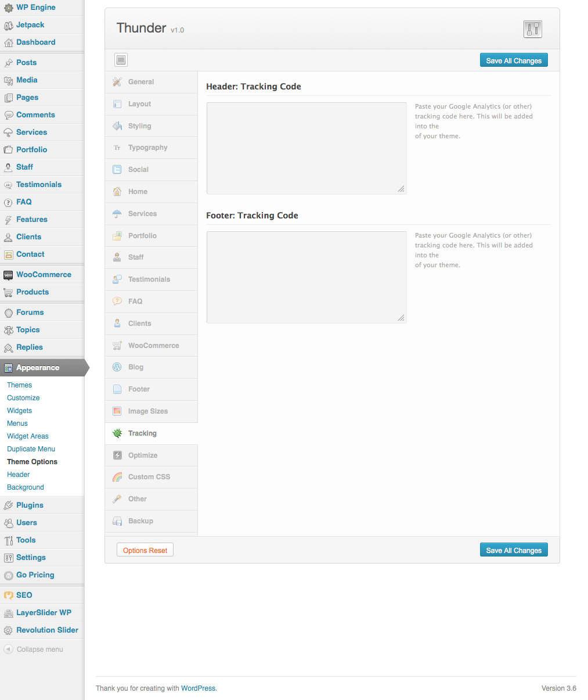588x700 pixels.
Task: Open the Typography options tab
Action: 151,148
